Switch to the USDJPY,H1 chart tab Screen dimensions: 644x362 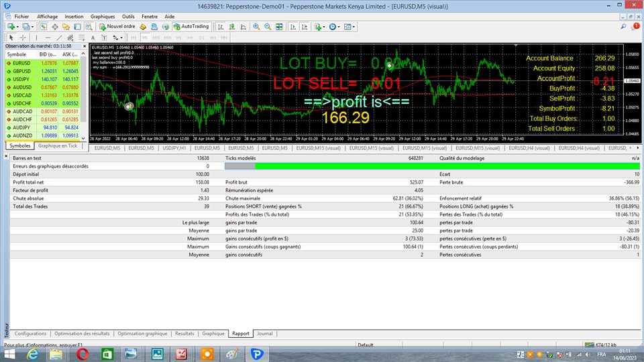(x=174, y=148)
